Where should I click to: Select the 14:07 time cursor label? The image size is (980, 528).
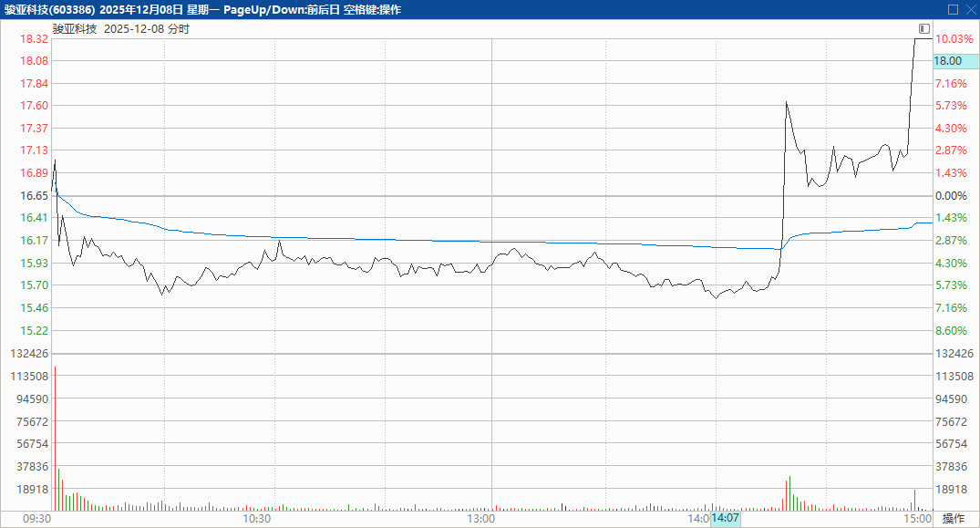pos(726,519)
